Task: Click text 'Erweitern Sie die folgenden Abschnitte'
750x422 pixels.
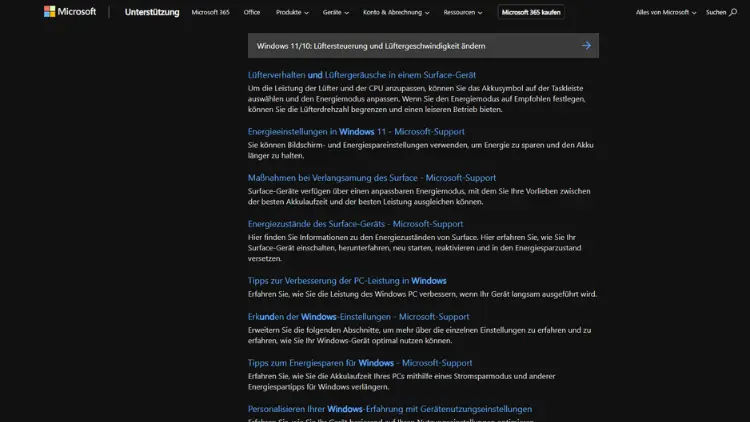Action: point(313,330)
